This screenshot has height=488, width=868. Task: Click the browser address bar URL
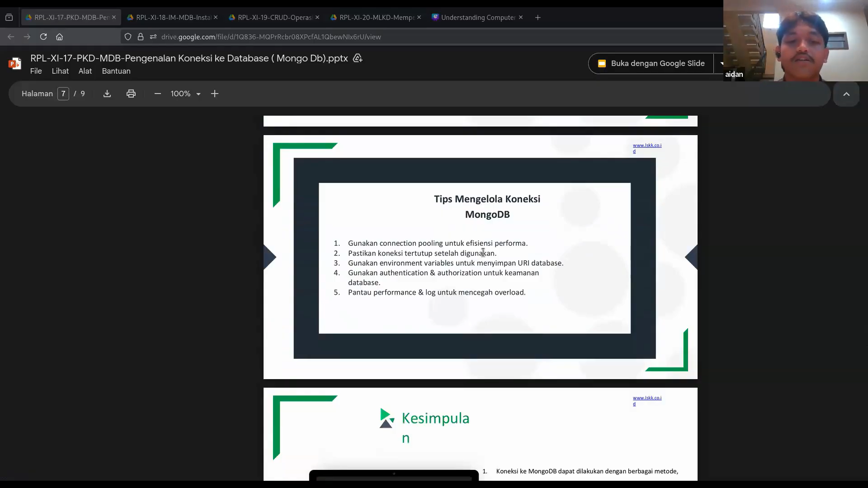pos(271,37)
